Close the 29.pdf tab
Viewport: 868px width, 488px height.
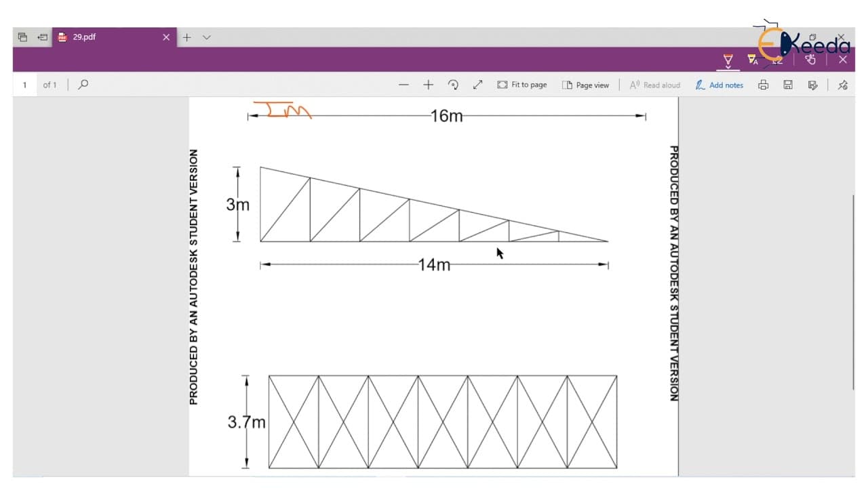point(166,37)
